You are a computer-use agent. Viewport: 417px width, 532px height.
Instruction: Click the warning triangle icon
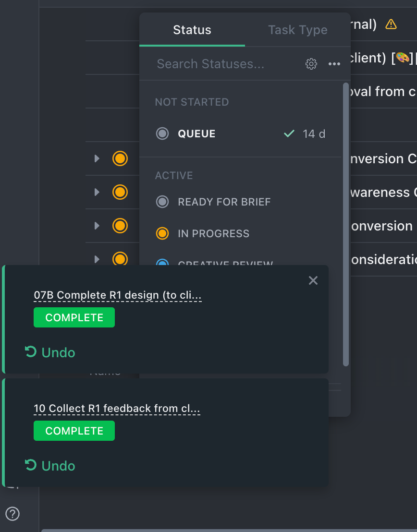tap(391, 24)
